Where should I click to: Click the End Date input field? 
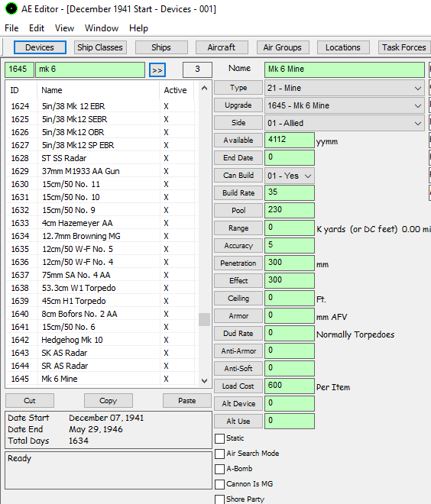[290, 158]
